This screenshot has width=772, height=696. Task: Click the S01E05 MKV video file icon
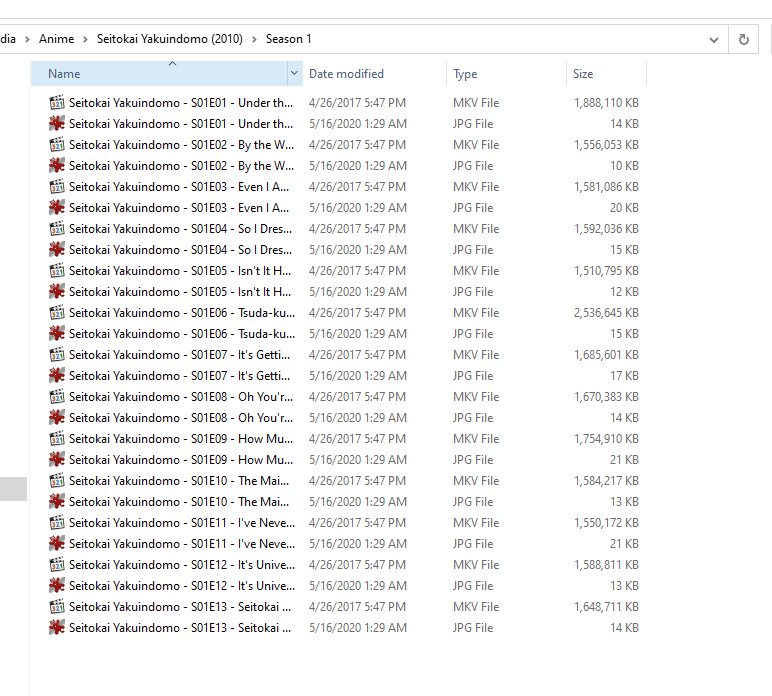[x=57, y=271]
